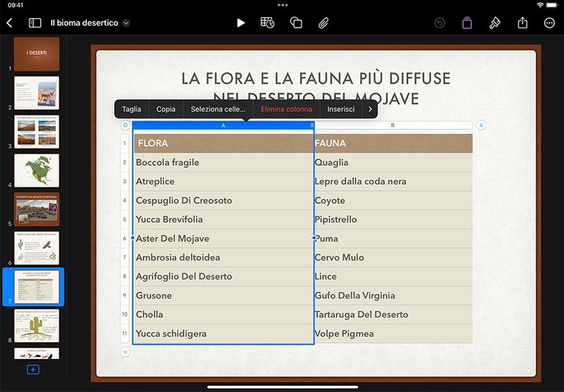Select row 6 header number

124,239
